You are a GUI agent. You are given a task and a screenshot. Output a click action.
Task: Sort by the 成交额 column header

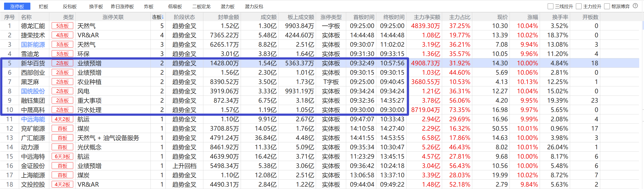coord(268,17)
